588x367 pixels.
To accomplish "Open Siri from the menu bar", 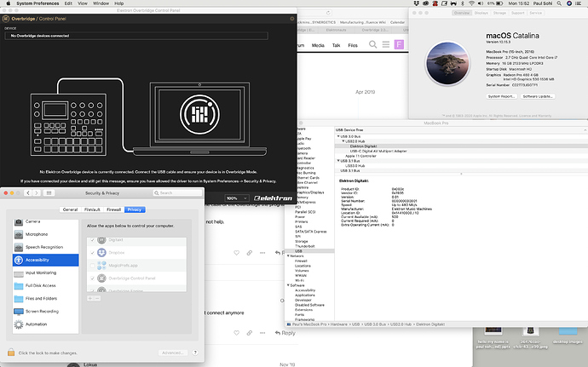I will click(x=569, y=3).
